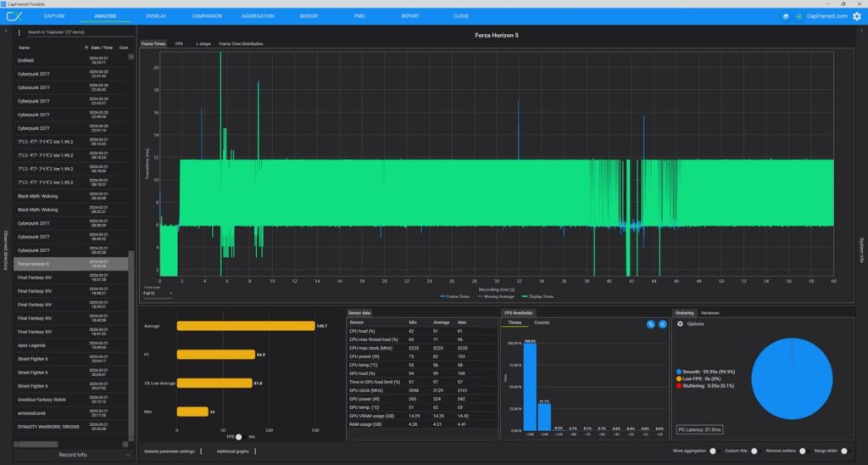The width and height of the screenshot is (868, 465).
Task: Expand the Record Info panel
Action: coord(72,455)
